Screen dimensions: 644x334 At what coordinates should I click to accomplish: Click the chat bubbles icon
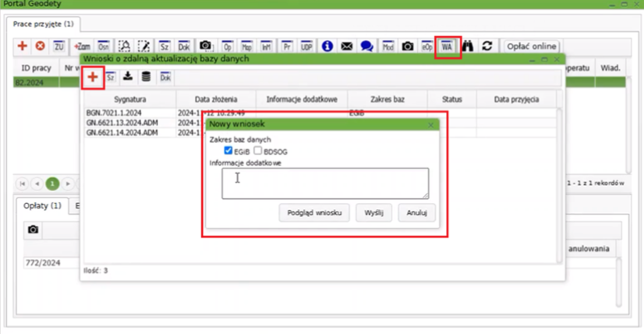366,47
